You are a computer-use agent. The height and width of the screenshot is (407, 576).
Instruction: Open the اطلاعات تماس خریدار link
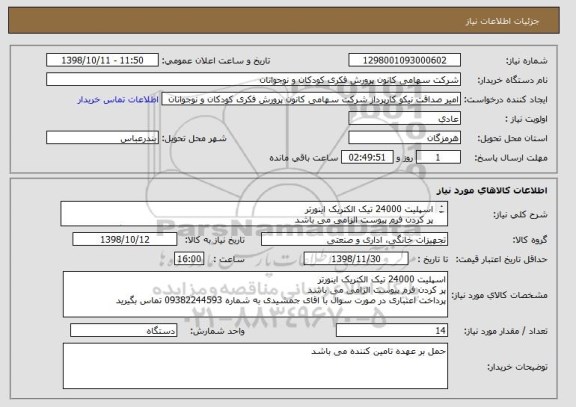click(118, 100)
